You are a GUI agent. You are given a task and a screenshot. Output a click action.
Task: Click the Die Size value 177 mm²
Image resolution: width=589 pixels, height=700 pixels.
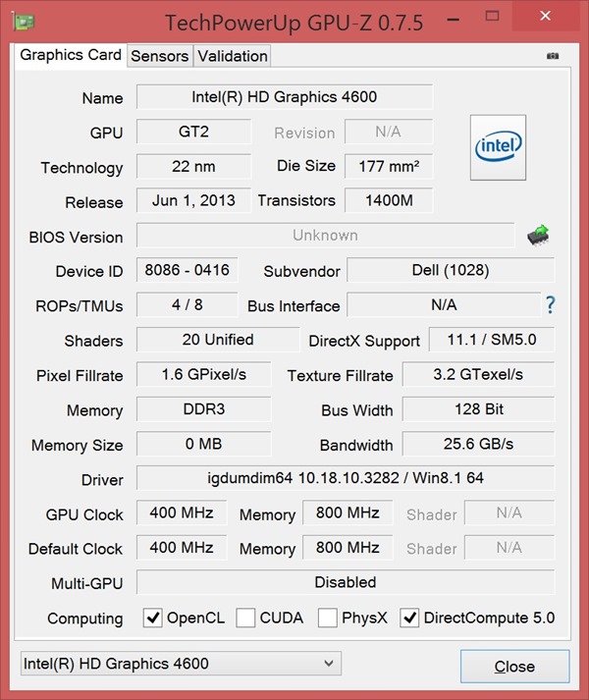point(389,167)
